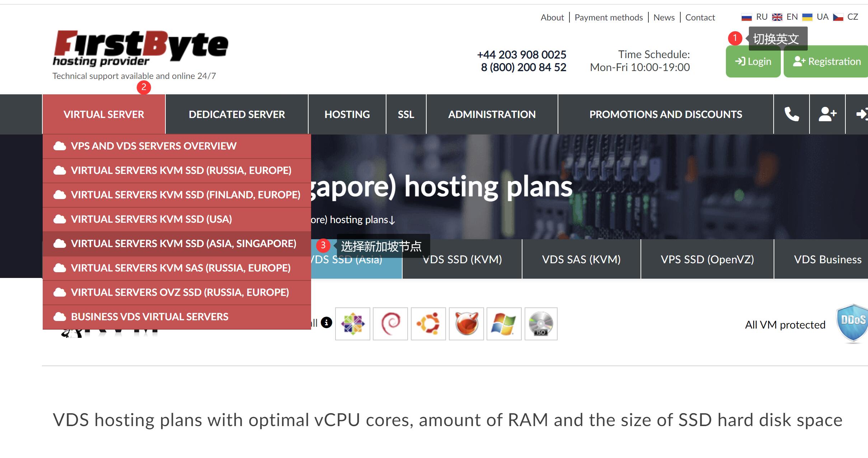Select Virtual Servers KVM SSD (Finland, Europe)
The width and height of the screenshot is (868, 458).
tap(177, 195)
